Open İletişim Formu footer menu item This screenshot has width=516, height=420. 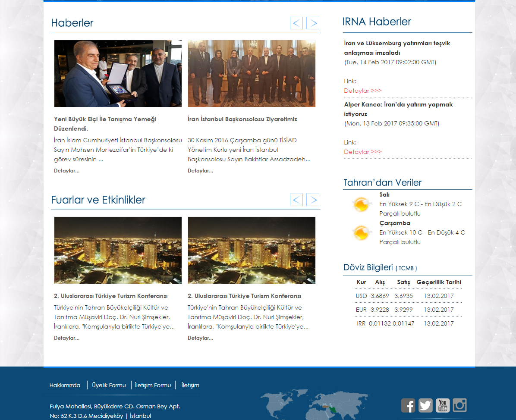(153, 385)
